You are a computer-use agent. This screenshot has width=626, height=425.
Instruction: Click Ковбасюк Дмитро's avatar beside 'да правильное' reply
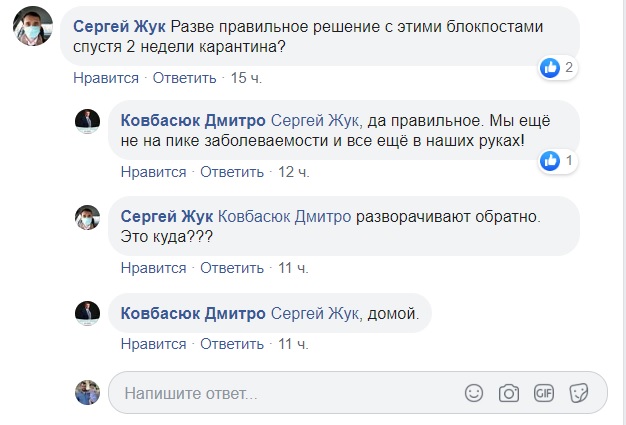[x=88, y=120]
